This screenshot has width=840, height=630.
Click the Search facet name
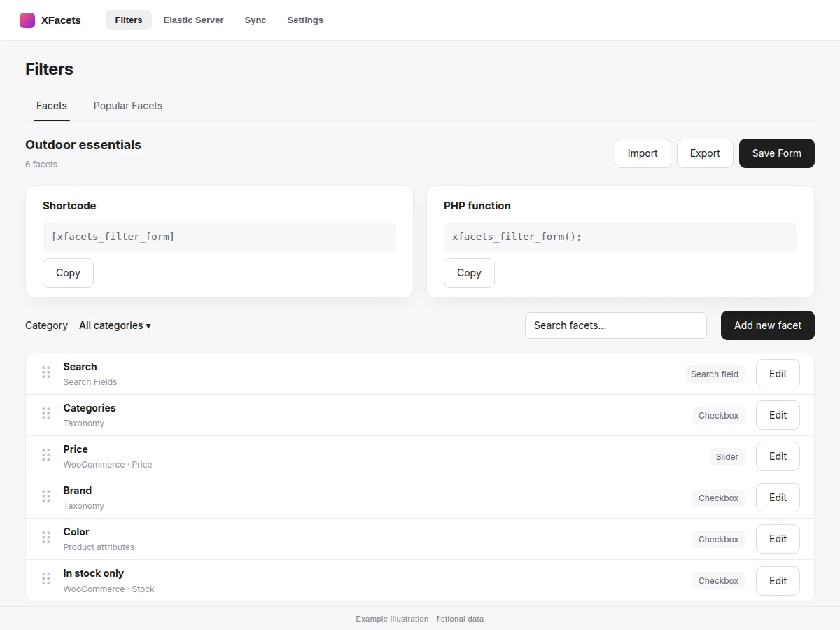point(80,367)
